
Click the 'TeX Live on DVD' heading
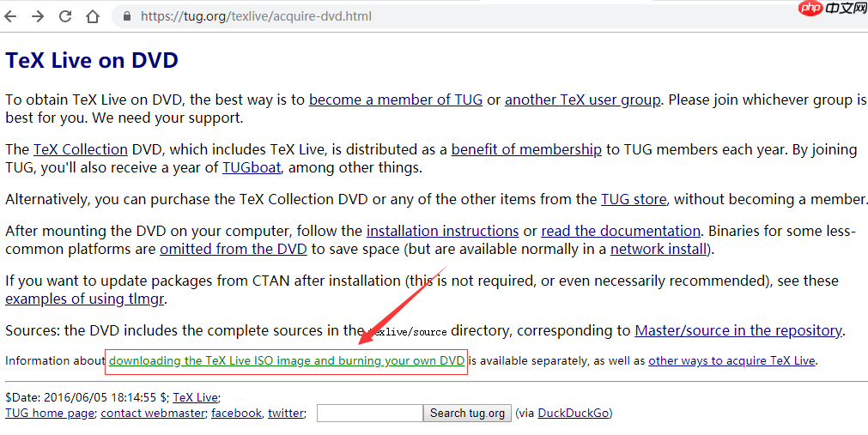pyautogui.click(x=91, y=60)
